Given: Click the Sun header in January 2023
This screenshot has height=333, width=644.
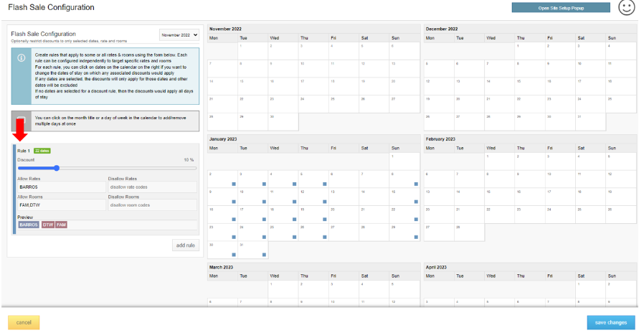Looking at the screenshot, I should tap(404, 148).
